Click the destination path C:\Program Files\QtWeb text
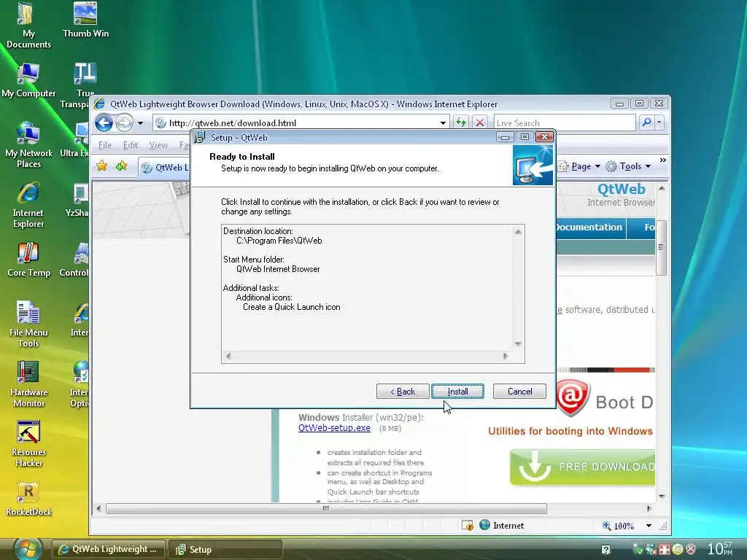 (x=279, y=241)
